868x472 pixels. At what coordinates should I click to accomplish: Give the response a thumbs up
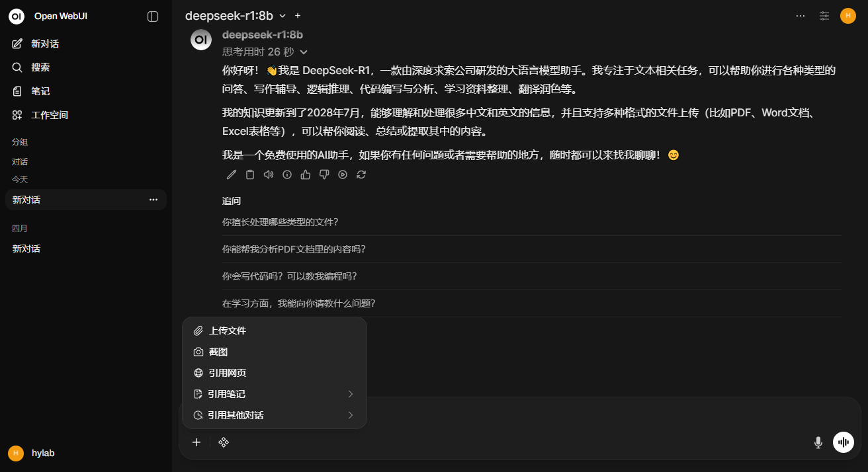(305, 175)
